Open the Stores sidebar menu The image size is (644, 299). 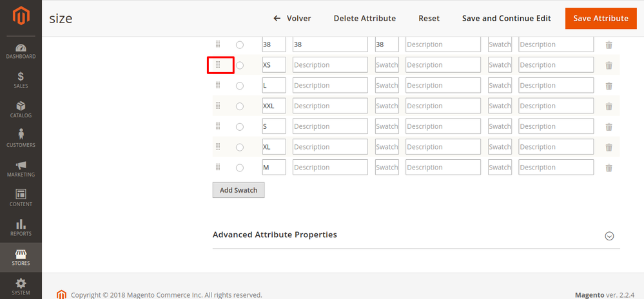(x=21, y=258)
